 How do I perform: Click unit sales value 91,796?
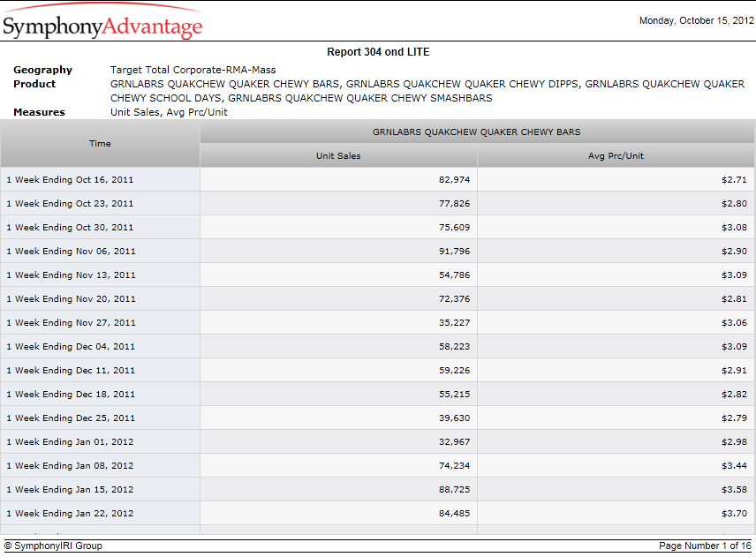pos(454,251)
